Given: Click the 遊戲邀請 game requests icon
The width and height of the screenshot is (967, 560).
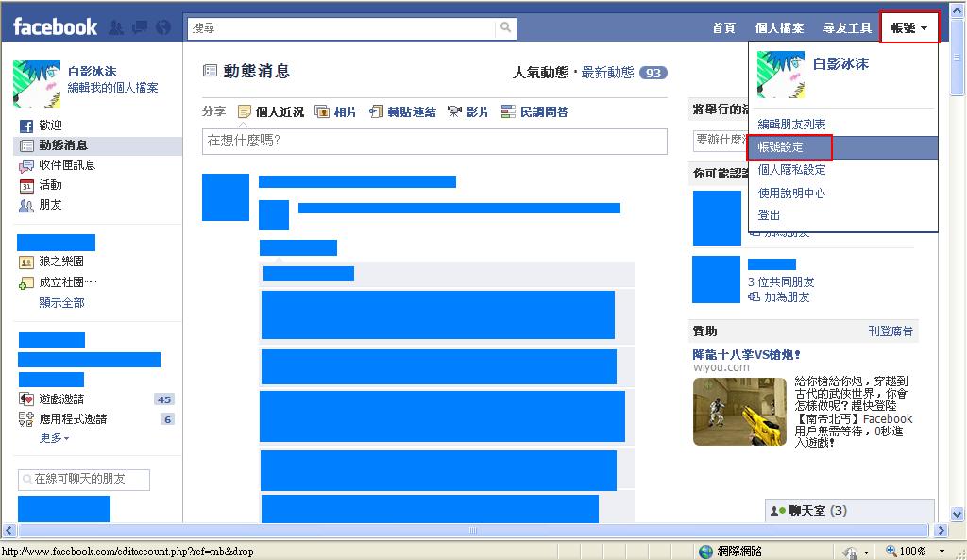Looking at the screenshot, I should 25,399.
